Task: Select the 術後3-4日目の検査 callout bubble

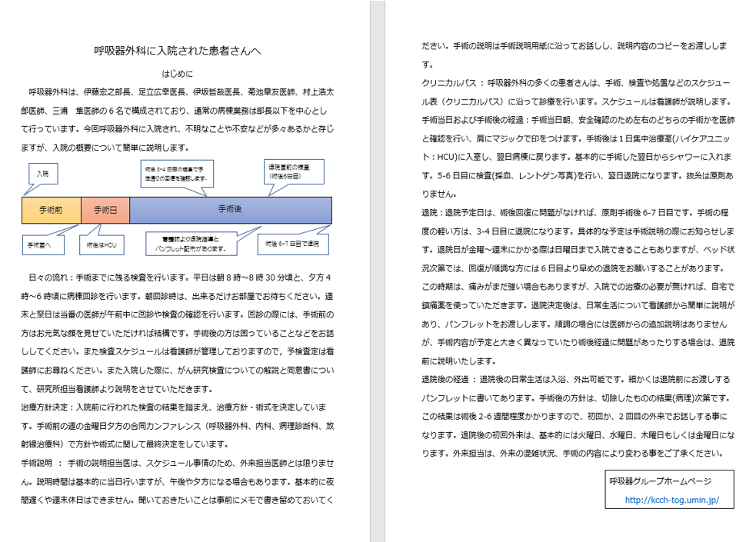Action: 174,174
